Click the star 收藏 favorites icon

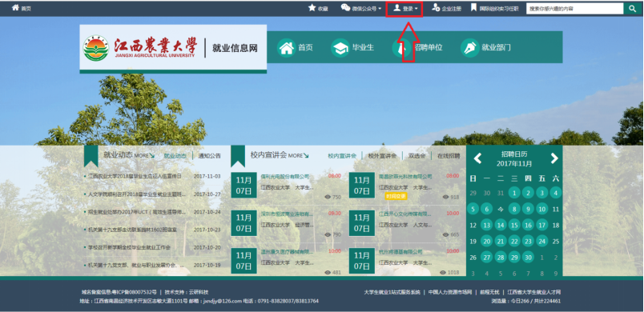312,8
